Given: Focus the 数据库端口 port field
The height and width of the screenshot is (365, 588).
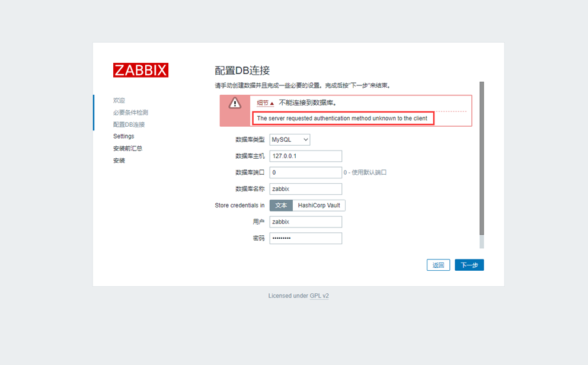Looking at the screenshot, I should tap(306, 172).
